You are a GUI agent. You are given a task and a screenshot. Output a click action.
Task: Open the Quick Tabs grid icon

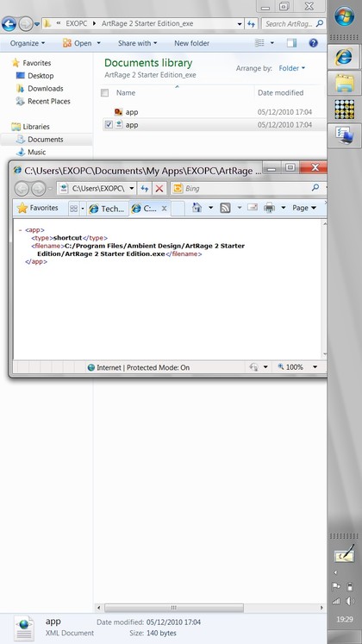(x=74, y=209)
